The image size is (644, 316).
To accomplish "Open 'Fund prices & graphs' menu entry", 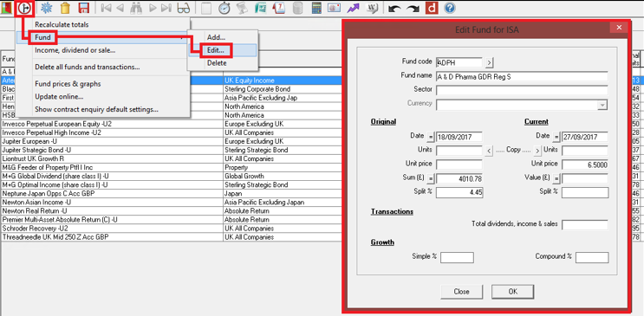I will point(102,84).
